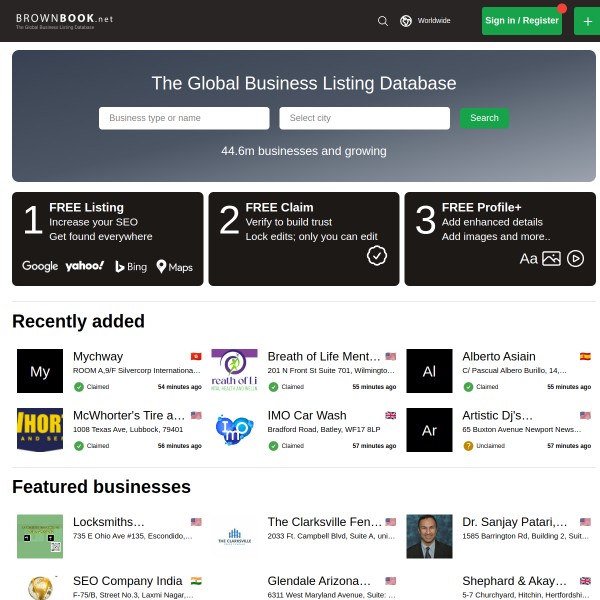This screenshot has height=600, width=600.
Task: Open the Artistic Dj's listing
Action: point(497,415)
